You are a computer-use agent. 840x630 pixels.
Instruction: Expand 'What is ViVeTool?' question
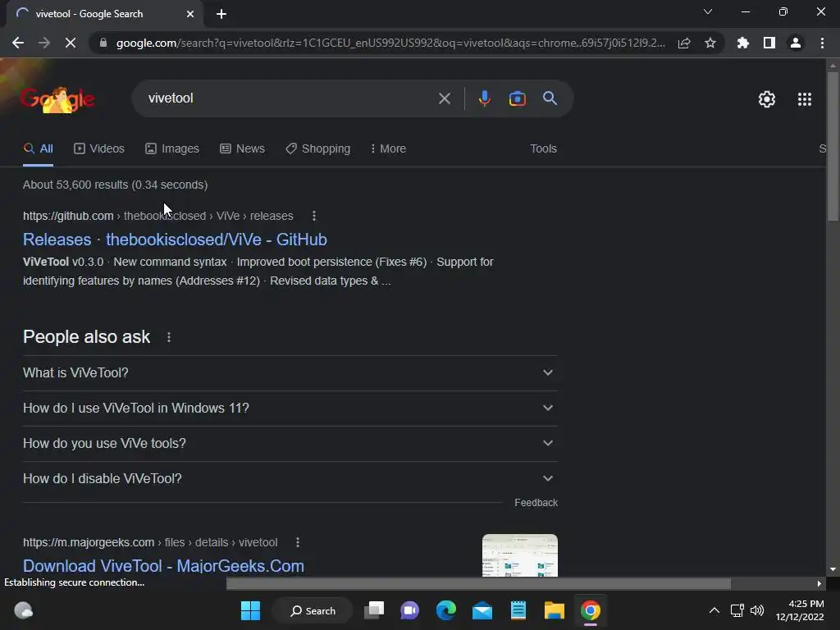click(x=290, y=373)
